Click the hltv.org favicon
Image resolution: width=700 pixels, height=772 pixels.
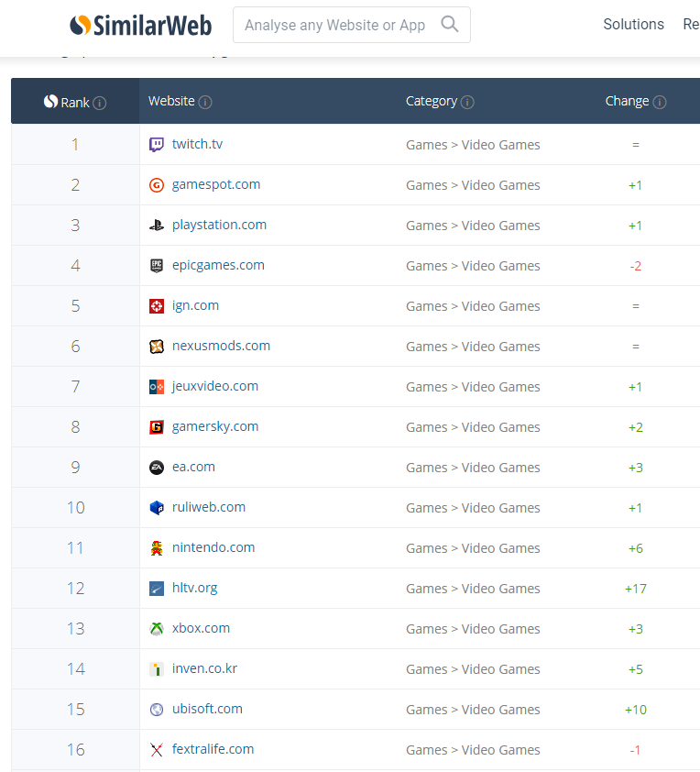(x=157, y=589)
